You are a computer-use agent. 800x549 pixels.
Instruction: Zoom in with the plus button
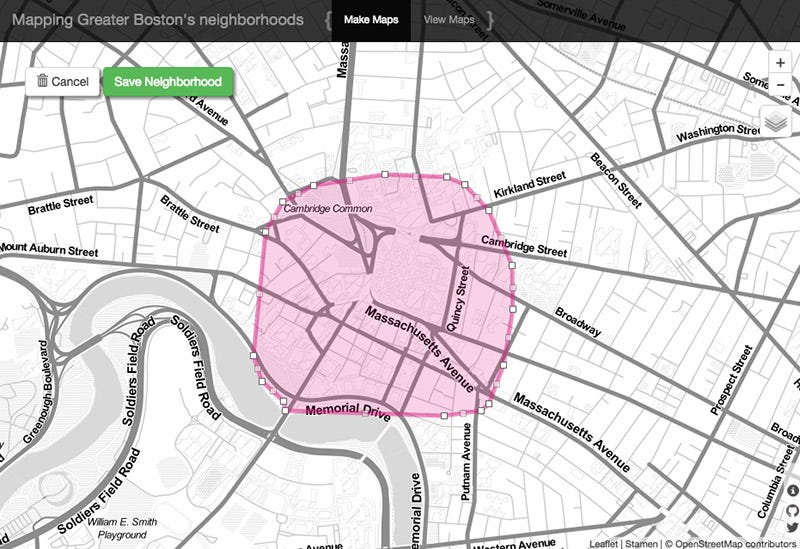[x=780, y=63]
